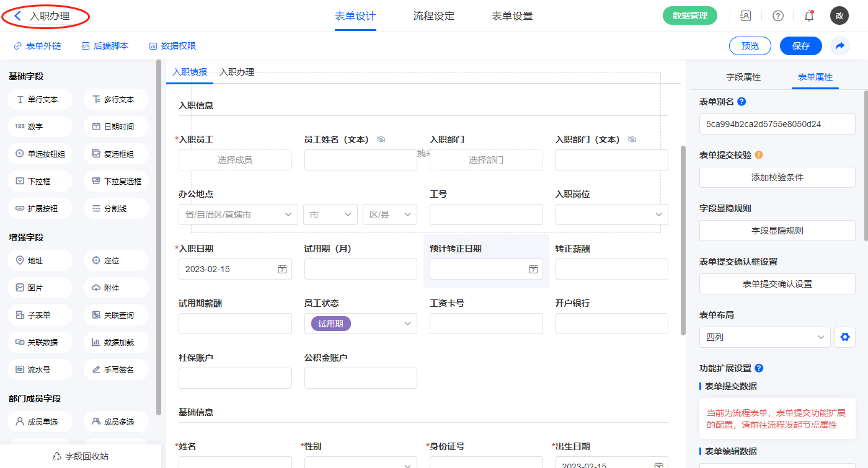Click the 工号 input field
This screenshot has height=468, width=868.
point(486,214)
